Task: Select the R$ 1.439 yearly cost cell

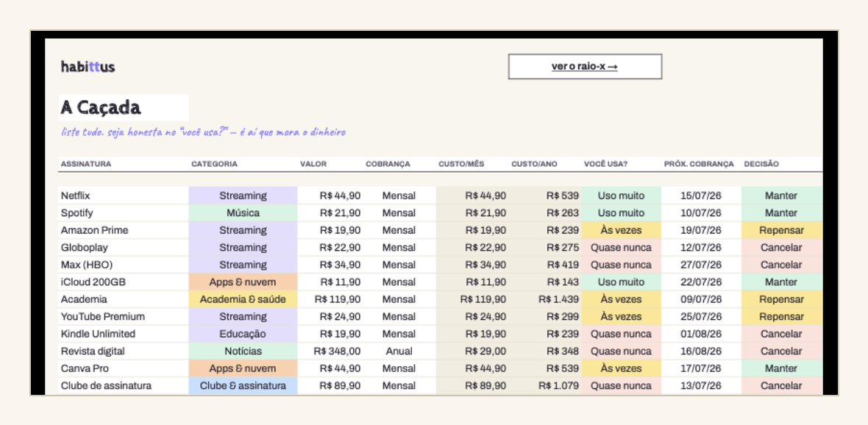Action: tap(545, 299)
